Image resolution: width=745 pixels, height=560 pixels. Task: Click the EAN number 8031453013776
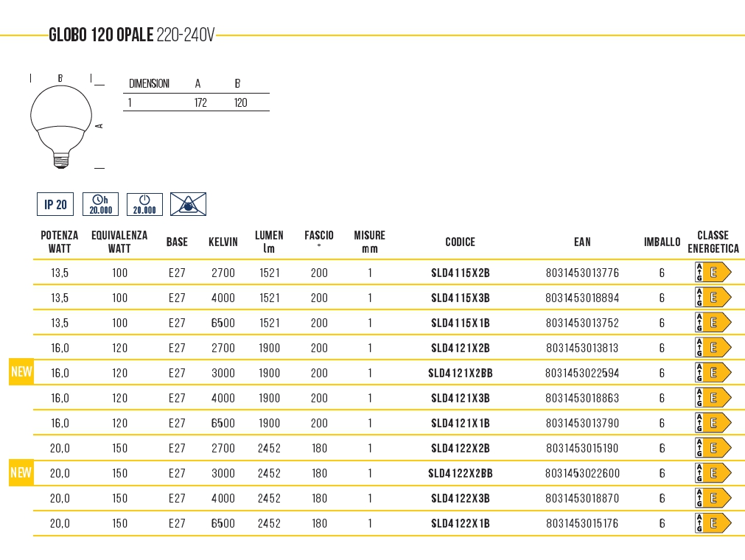click(x=582, y=273)
